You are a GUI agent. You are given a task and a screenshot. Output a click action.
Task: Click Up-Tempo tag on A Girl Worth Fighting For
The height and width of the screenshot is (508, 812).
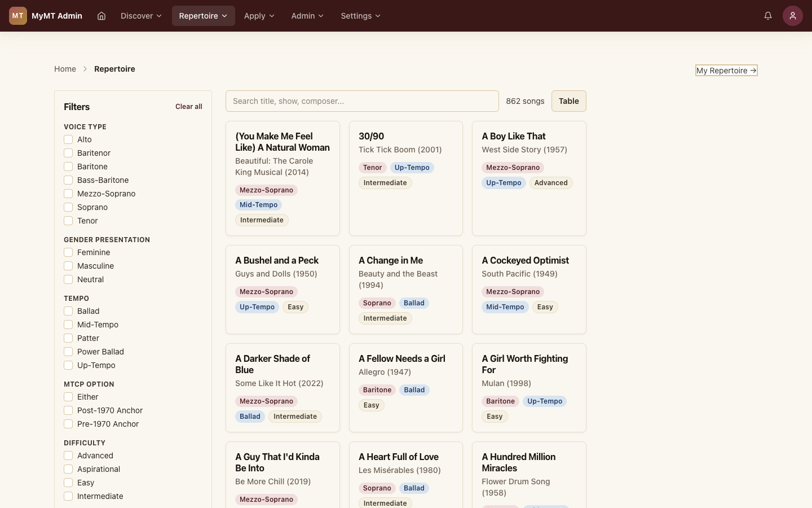click(545, 401)
